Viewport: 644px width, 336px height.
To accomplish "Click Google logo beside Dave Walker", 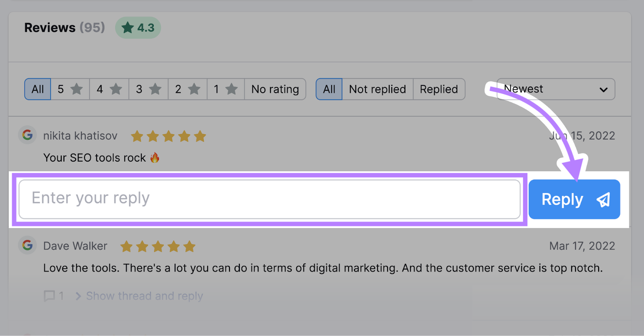I will [27, 245].
